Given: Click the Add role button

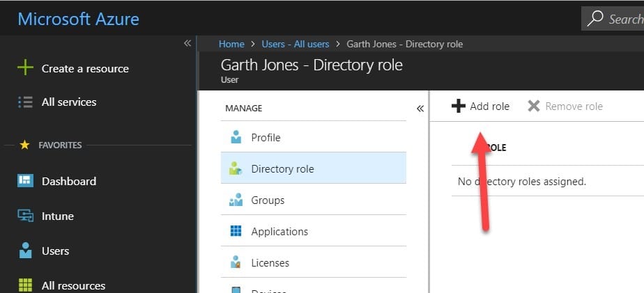Looking at the screenshot, I should point(480,106).
